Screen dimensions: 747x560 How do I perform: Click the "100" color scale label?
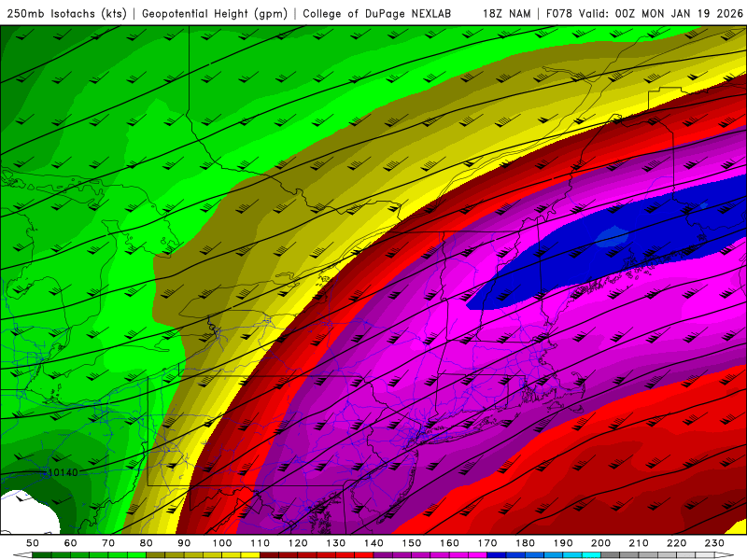point(222,543)
